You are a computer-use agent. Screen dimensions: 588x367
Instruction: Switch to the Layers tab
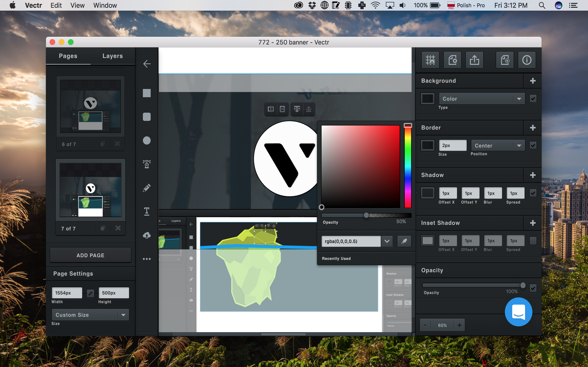pyautogui.click(x=112, y=55)
